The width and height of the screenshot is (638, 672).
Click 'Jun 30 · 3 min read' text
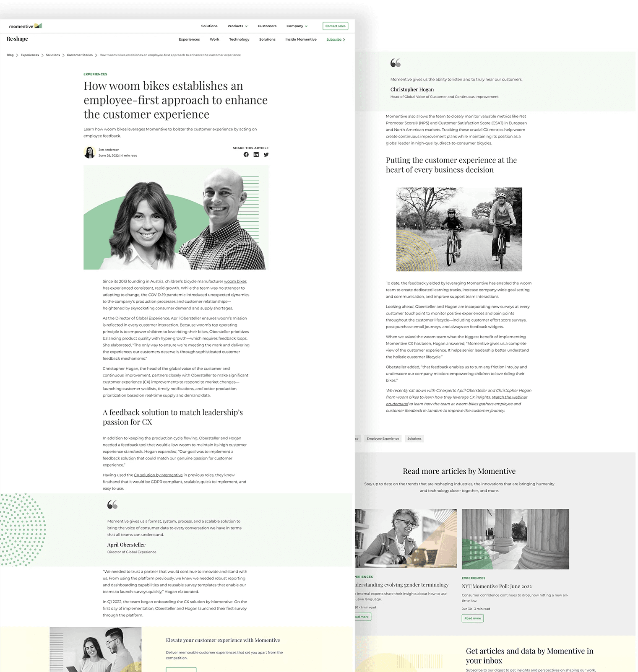click(x=476, y=609)
